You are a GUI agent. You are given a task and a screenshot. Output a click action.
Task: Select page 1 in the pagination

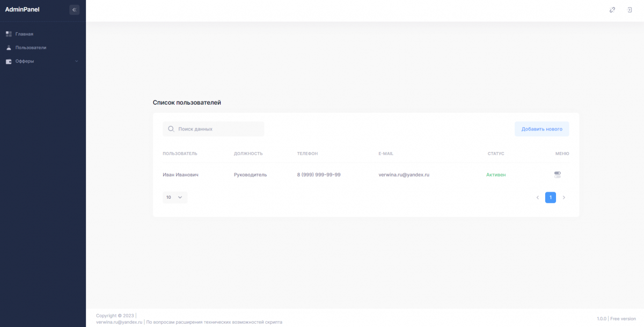(x=550, y=198)
